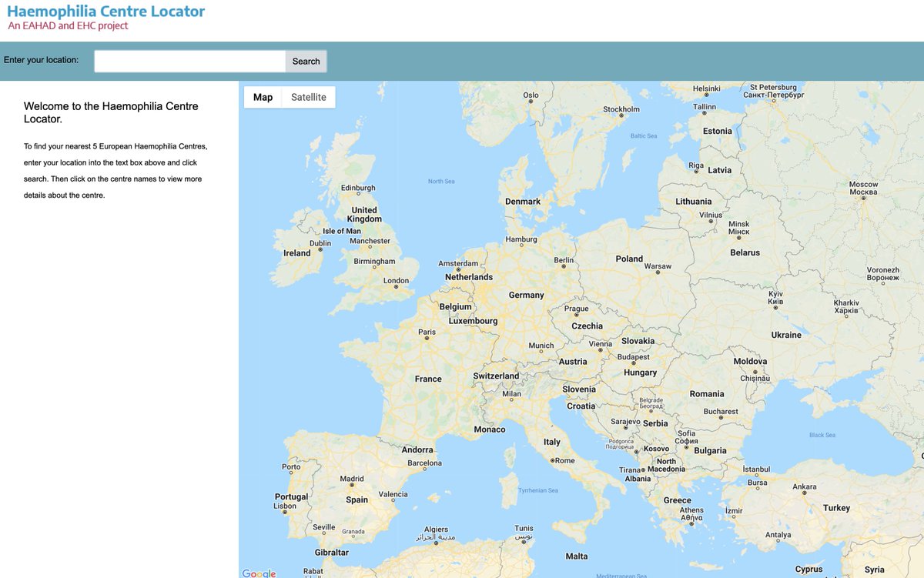Click the Belarus country label
924x578 pixels.
[x=745, y=252]
